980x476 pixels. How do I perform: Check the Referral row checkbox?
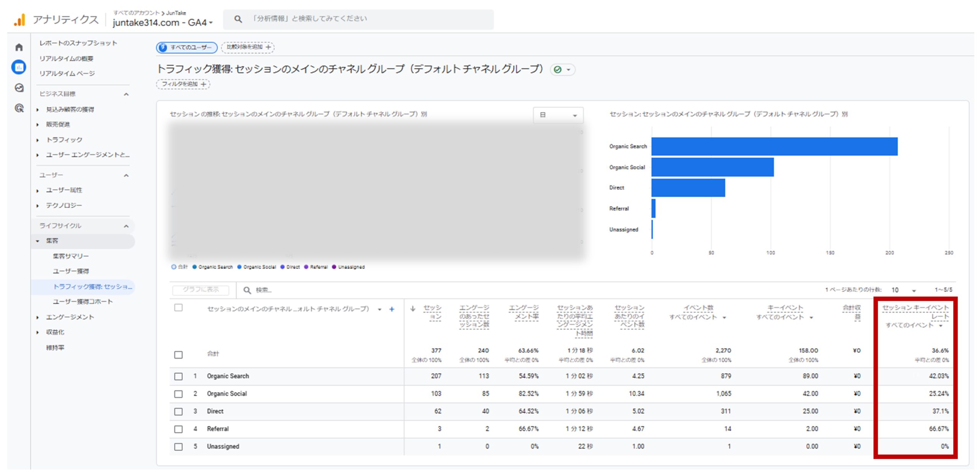[178, 429]
